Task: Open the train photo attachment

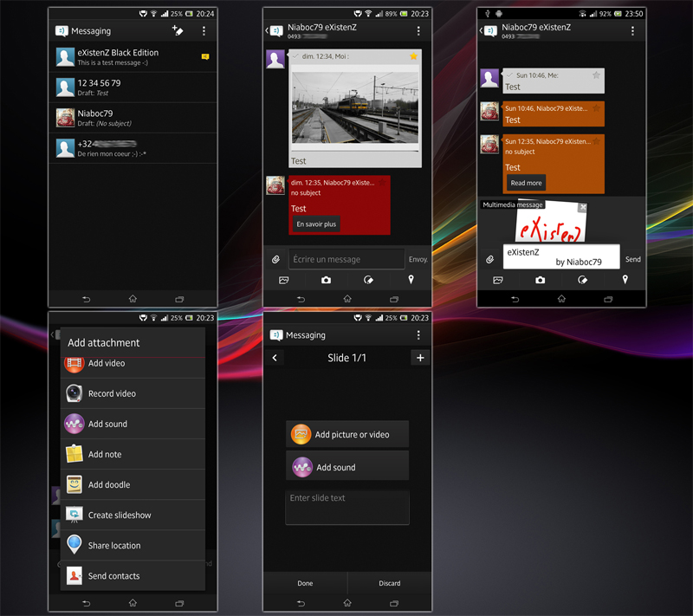Action: tap(354, 108)
